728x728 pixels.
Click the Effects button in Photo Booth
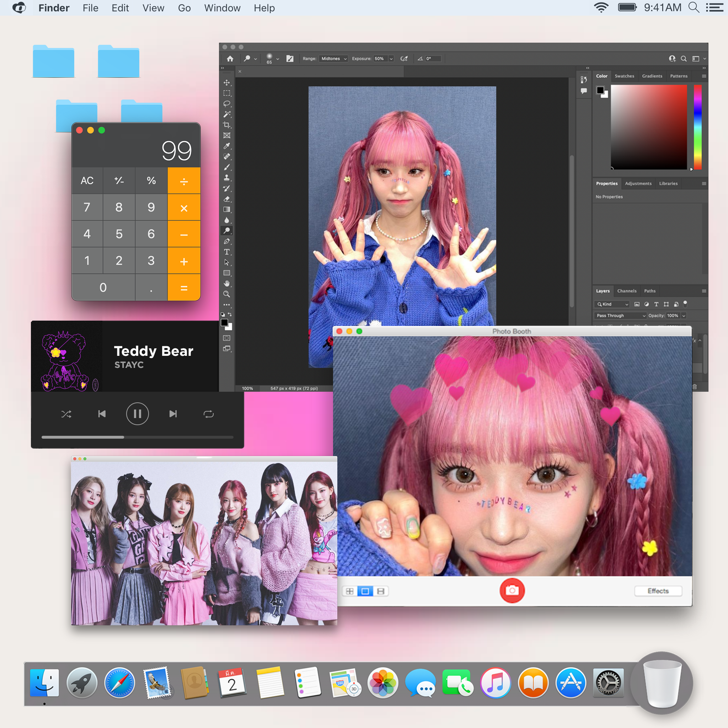(658, 591)
